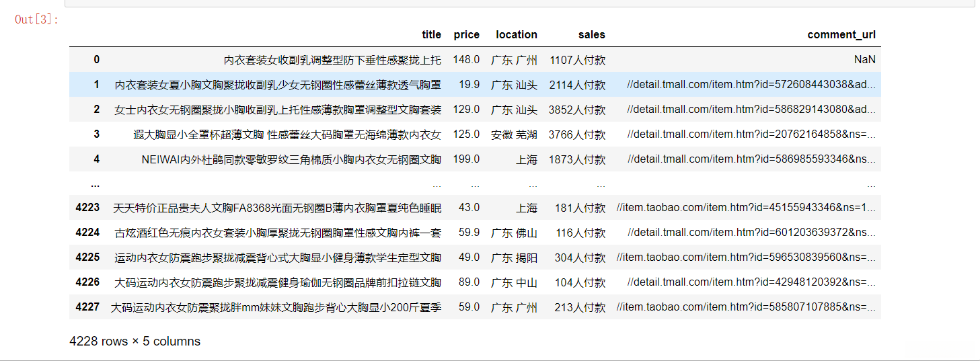Click row index 0
The width and height of the screenshot is (980, 363).
(x=96, y=60)
